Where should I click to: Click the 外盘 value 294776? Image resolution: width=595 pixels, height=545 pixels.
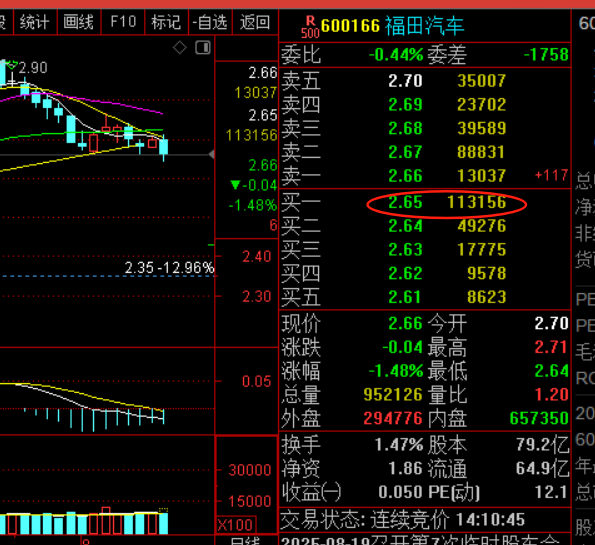[393, 419]
